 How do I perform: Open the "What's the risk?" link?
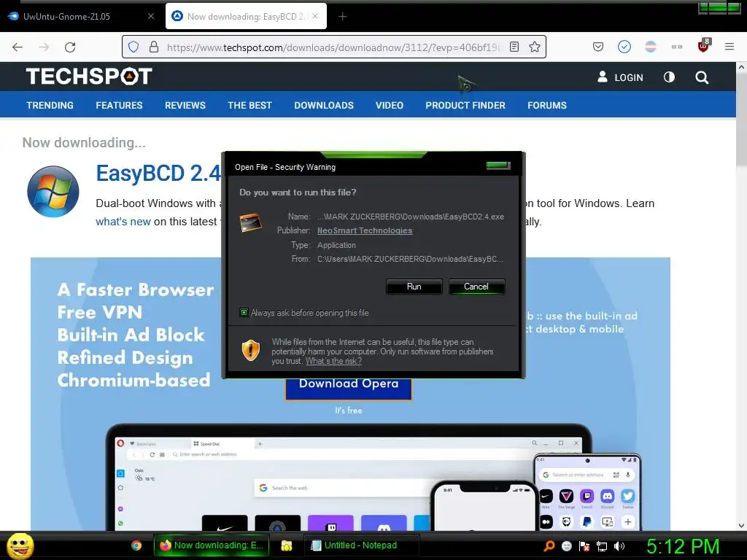pos(333,361)
